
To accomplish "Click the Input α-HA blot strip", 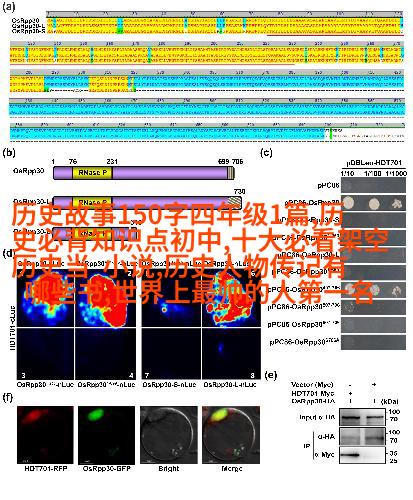I will (x=362, y=417).
